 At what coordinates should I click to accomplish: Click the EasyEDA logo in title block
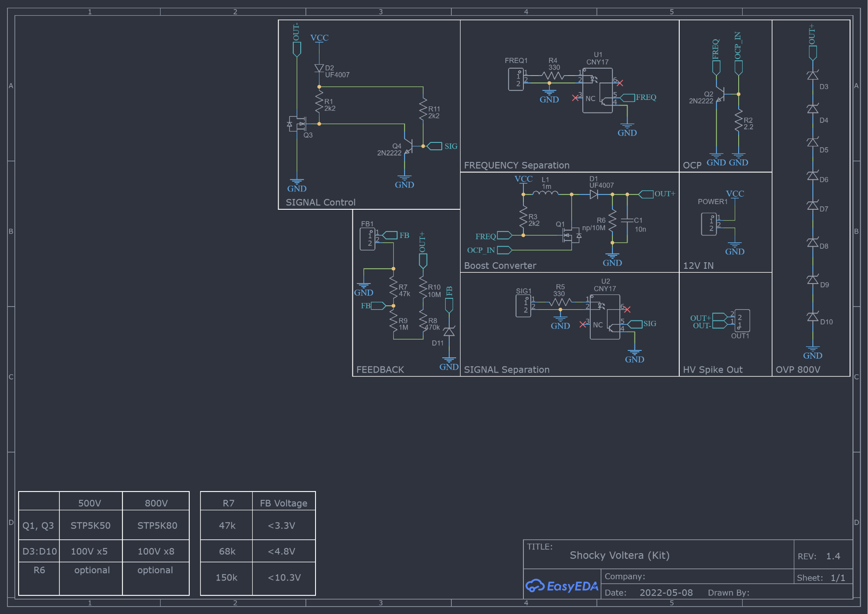click(562, 585)
